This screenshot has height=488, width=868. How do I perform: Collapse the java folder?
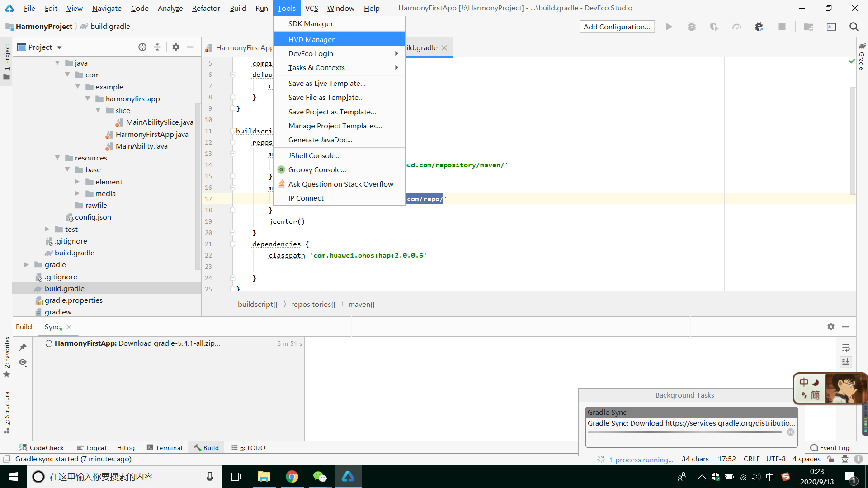coord(57,63)
